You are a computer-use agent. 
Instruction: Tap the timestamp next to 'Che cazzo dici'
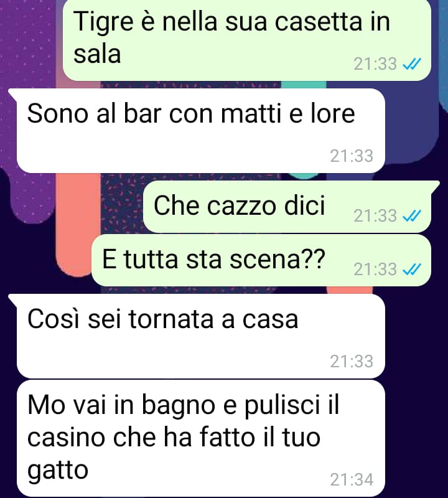pos(375,215)
